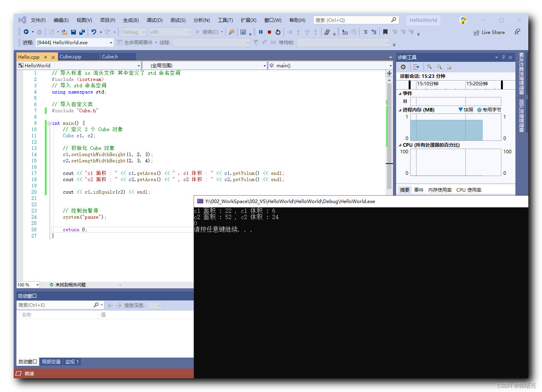The width and height of the screenshot is (542, 392).
Task: Open the x86 platform dropdown
Action: click(x=170, y=32)
